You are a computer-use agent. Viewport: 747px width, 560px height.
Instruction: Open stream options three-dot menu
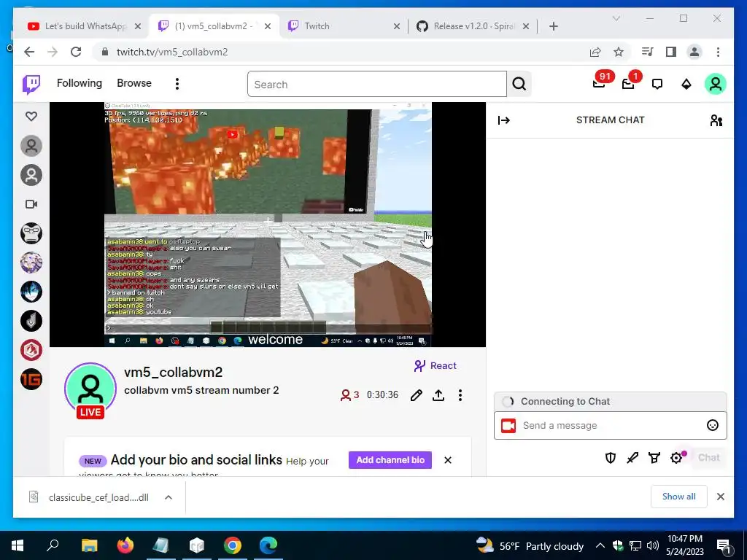coord(460,395)
